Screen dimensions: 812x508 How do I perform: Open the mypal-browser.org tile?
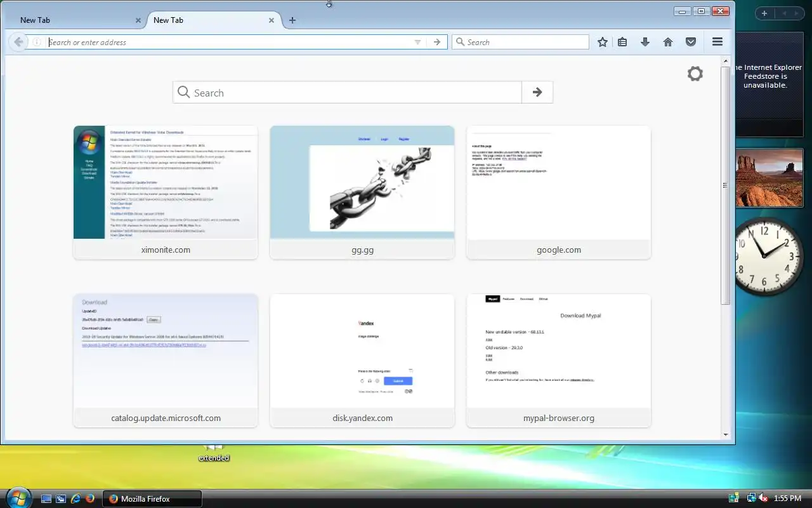click(559, 361)
